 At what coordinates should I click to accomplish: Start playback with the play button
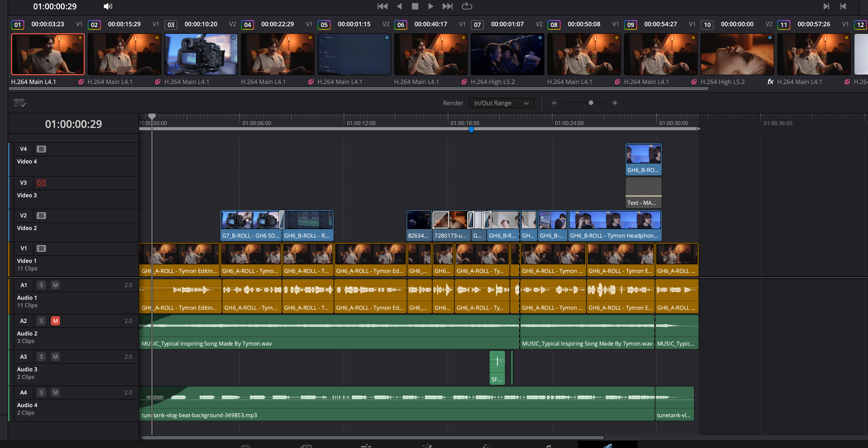pos(431,6)
